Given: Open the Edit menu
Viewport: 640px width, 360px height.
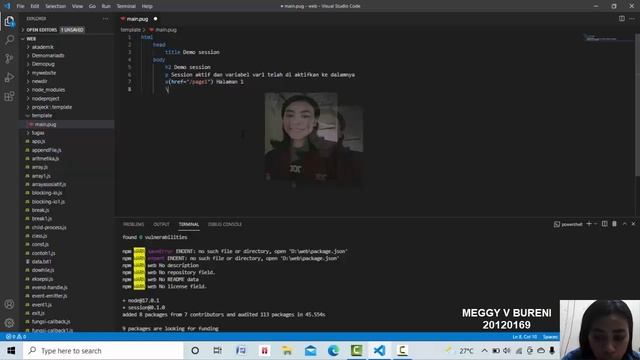Looking at the screenshot, I should point(35,6).
